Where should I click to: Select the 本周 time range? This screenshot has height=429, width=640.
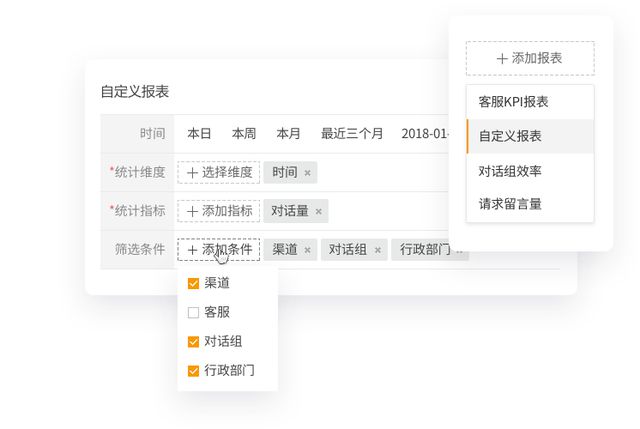point(244,134)
